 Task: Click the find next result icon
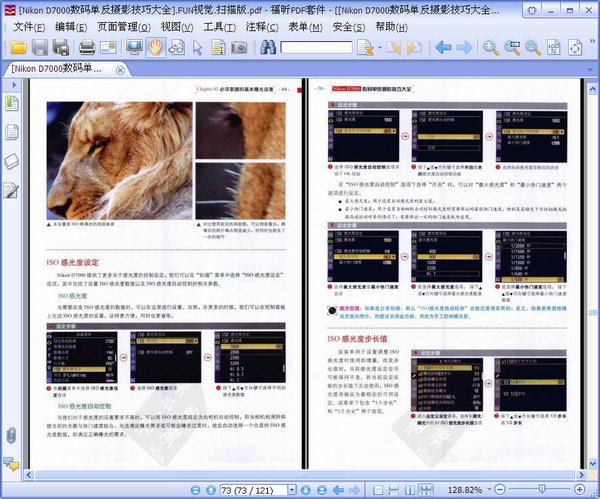point(414,48)
